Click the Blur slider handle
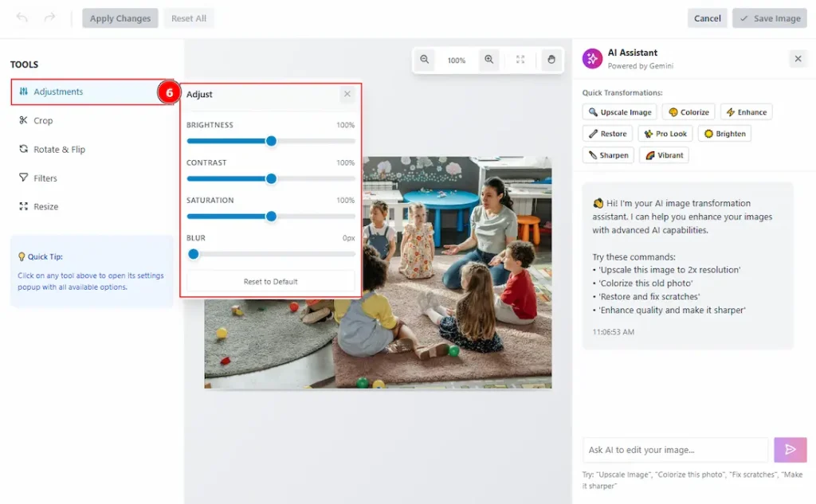This screenshot has height=504, width=816. [193, 254]
